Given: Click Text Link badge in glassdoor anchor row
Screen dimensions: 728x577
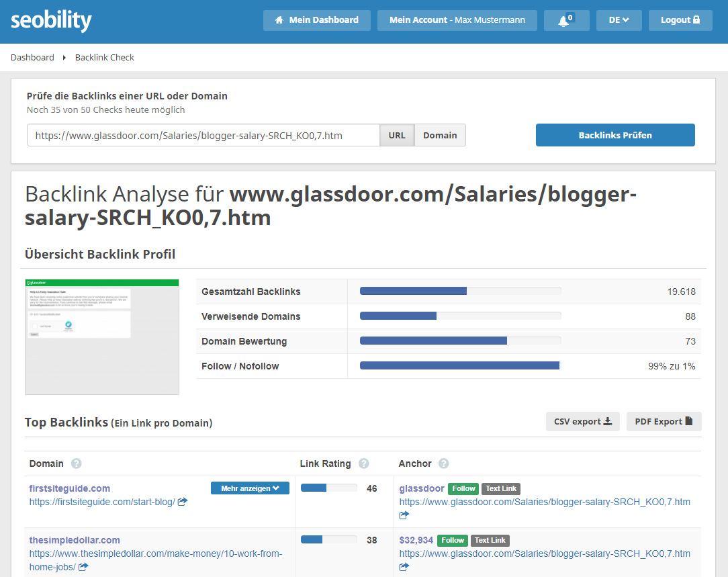Looking at the screenshot, I should click(501, 488).
